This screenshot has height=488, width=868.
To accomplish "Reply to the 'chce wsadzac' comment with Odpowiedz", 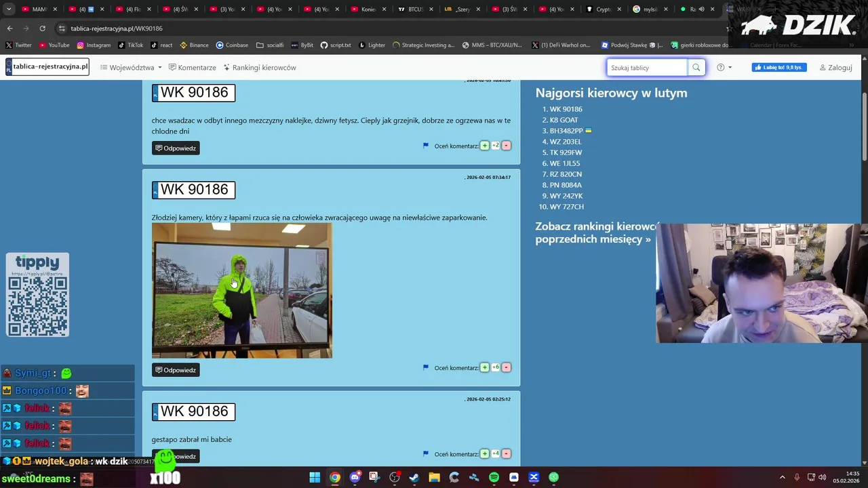I will pos(176,148).
